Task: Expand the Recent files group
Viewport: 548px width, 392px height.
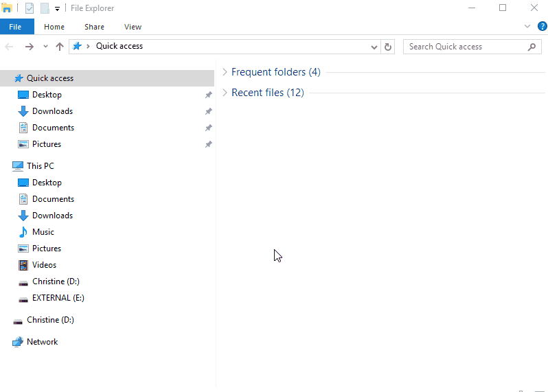Action: click(x=225, y=93)
